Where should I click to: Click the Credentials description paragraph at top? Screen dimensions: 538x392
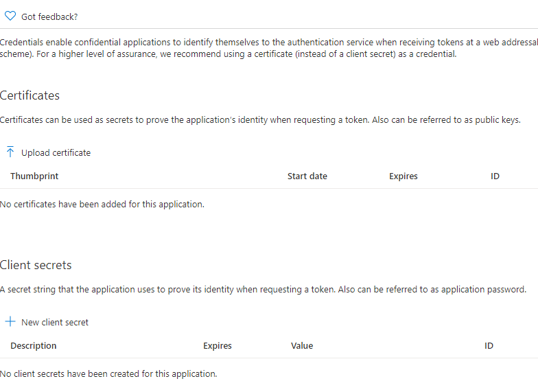click(269, 48)
